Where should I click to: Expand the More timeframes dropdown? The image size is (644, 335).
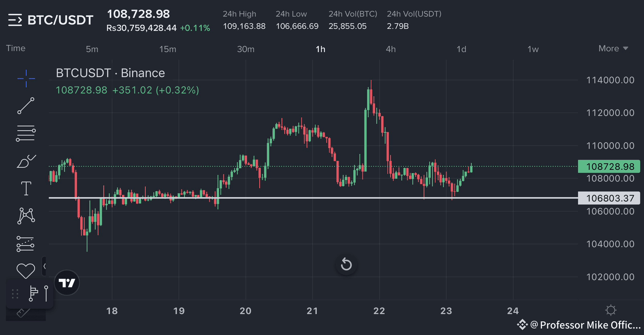pyautogui.click(x=613, y=49)
